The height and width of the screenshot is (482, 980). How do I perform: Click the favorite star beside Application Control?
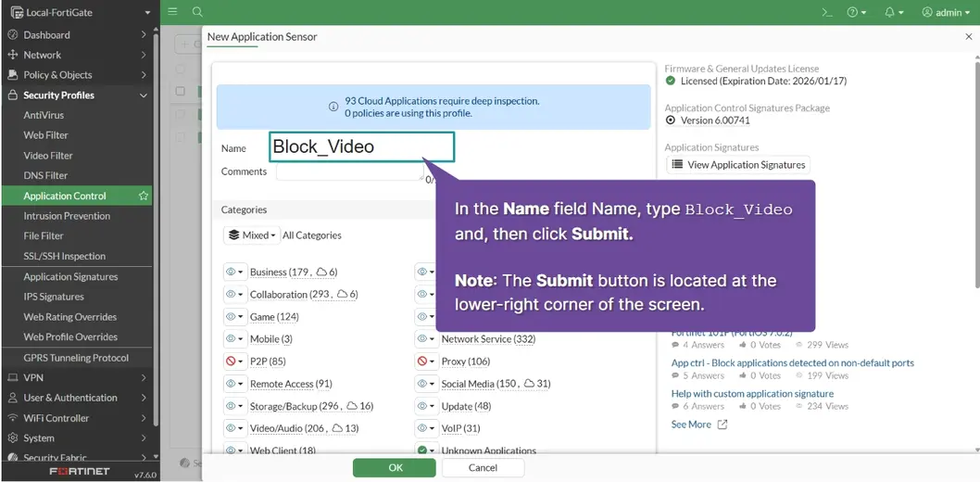144,196
